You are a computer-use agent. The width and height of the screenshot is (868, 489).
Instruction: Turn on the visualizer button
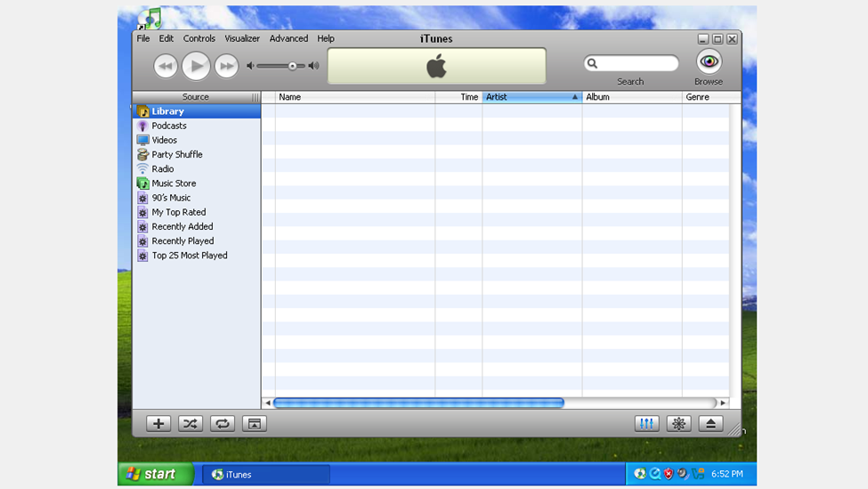pos(678,424)
